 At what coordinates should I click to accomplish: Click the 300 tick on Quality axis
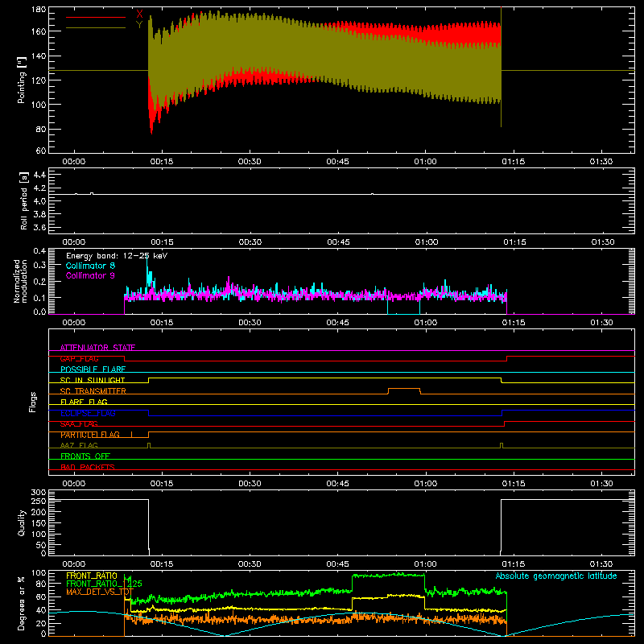(39, 493)
